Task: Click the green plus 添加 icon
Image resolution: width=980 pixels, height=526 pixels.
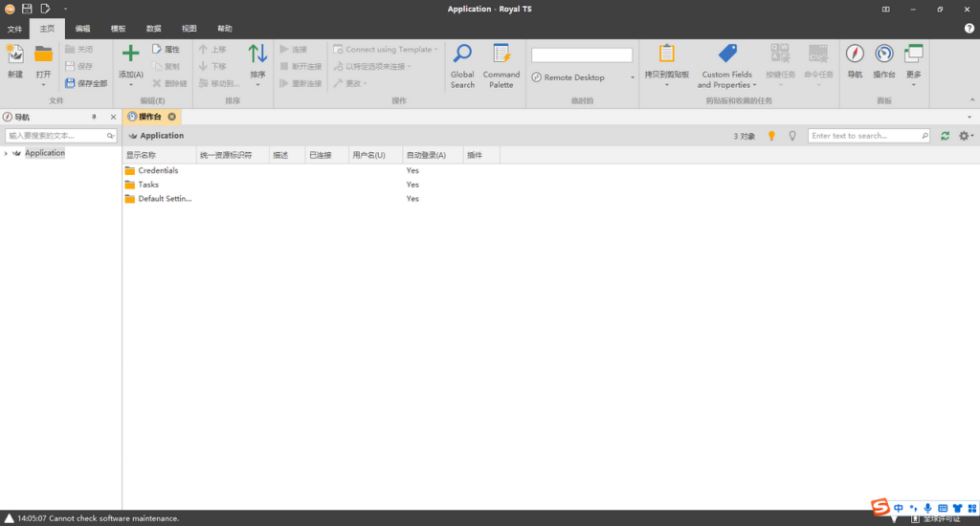Action: [x=130, y=54]
